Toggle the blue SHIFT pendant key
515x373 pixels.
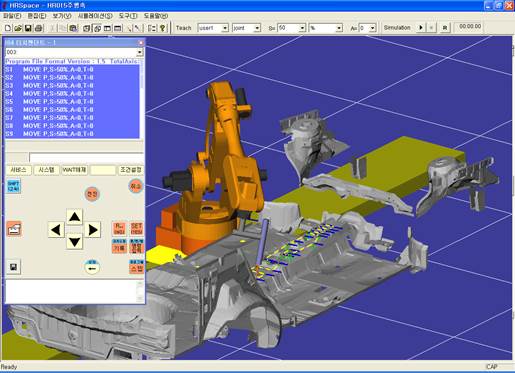point(13,186)
